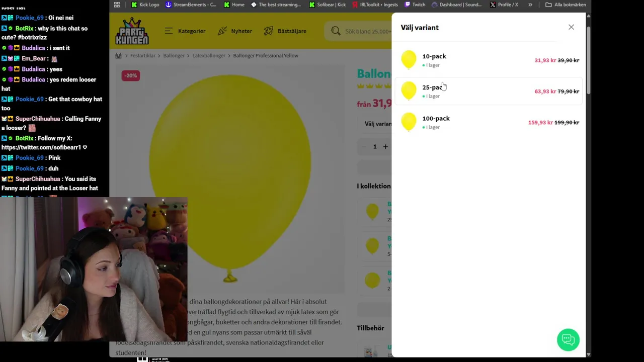Open the Twitch bookmark
Screen dimensions: 644x362
tap(415, 5)
